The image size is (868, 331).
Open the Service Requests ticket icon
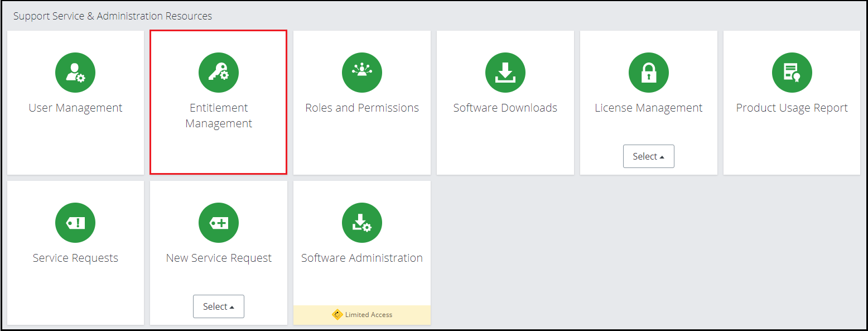click(x=75, y=223)
